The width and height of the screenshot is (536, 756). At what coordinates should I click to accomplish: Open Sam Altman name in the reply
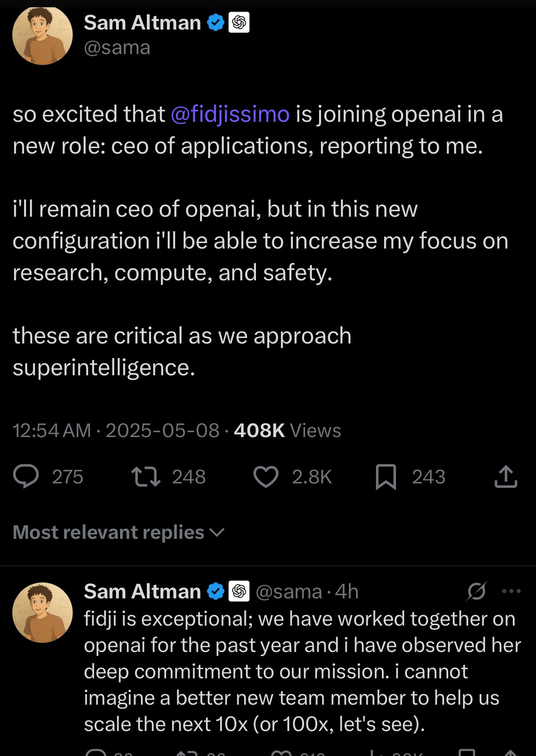[x=142, y=592]
